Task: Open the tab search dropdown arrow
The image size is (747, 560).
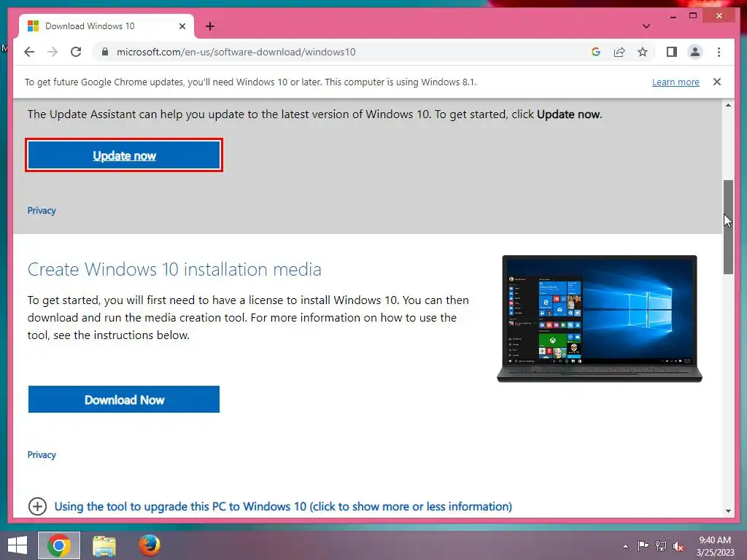Action: (646, 26)
